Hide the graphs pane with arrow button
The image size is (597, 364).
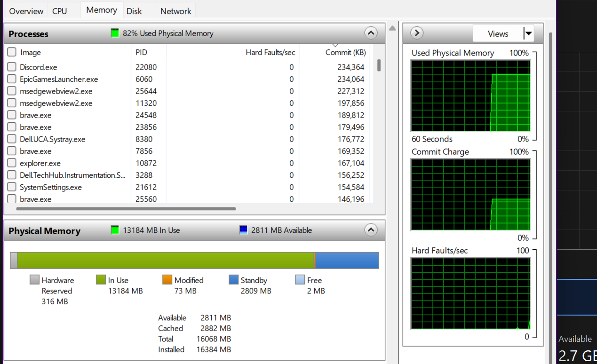[x=417, y=33]
